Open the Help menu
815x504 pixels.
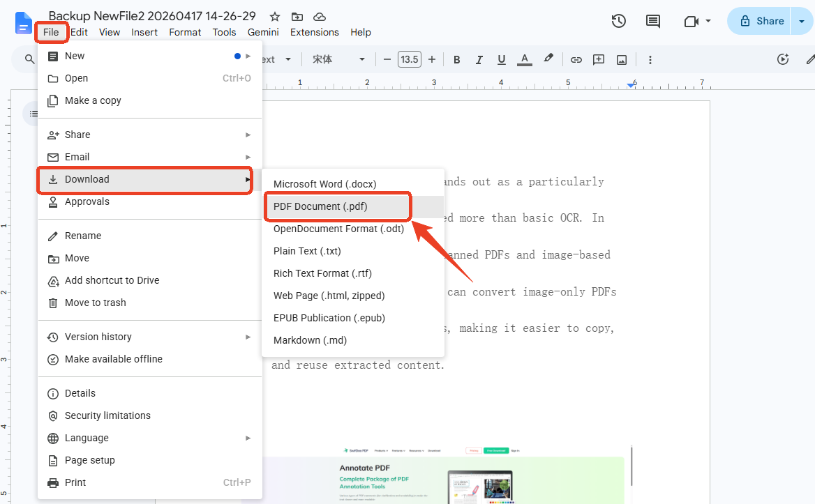click(x=361, y=32)
